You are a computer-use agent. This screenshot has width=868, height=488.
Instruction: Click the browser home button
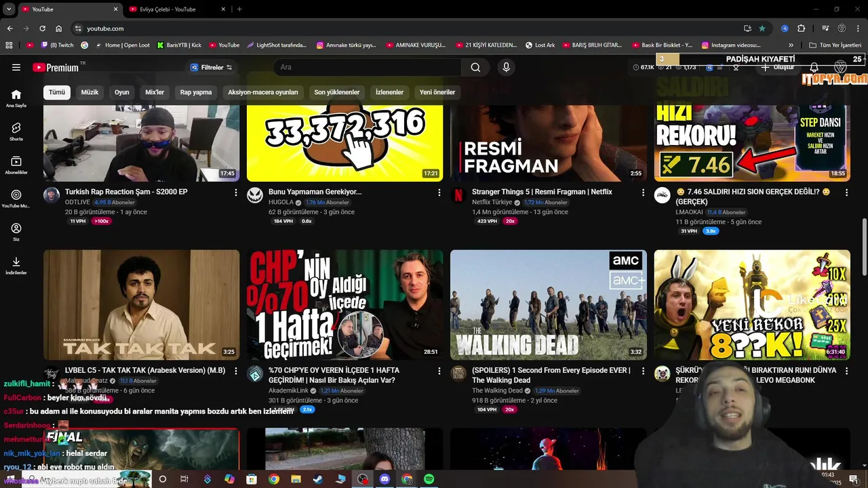click(x=58, y=28)
